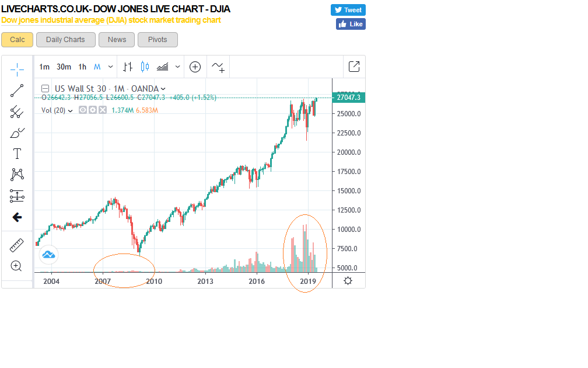Click the 27047.3 current price label

tap(348, 98)
